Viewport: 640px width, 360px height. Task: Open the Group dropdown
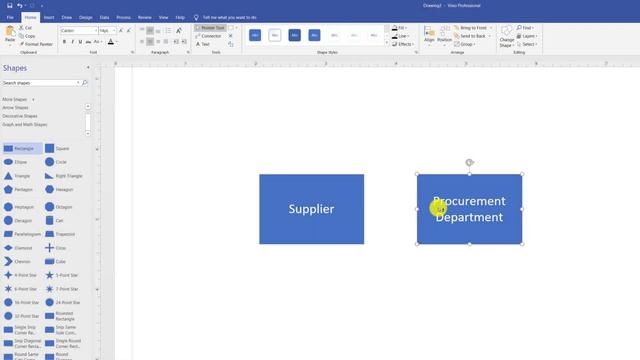pyautogui.click(x=465, y=44)
